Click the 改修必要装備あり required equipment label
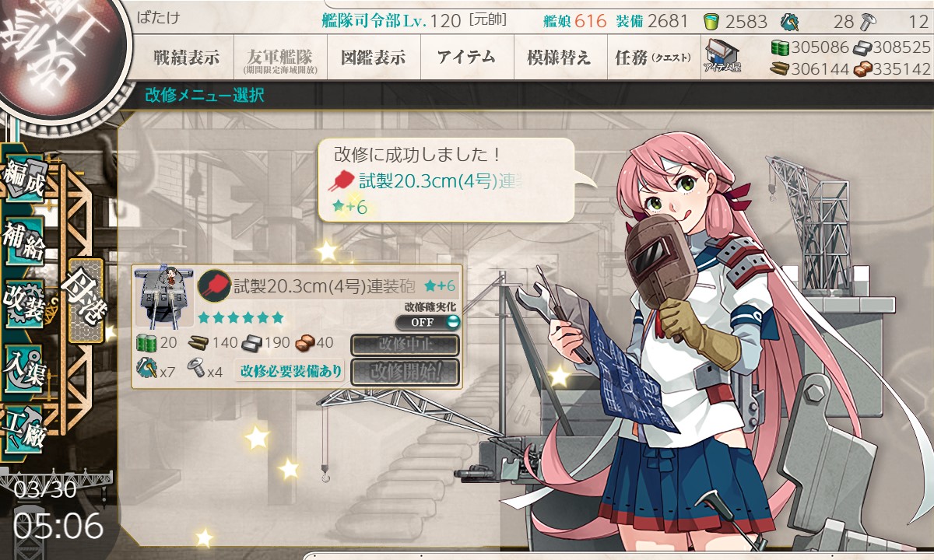 point(291,371)
